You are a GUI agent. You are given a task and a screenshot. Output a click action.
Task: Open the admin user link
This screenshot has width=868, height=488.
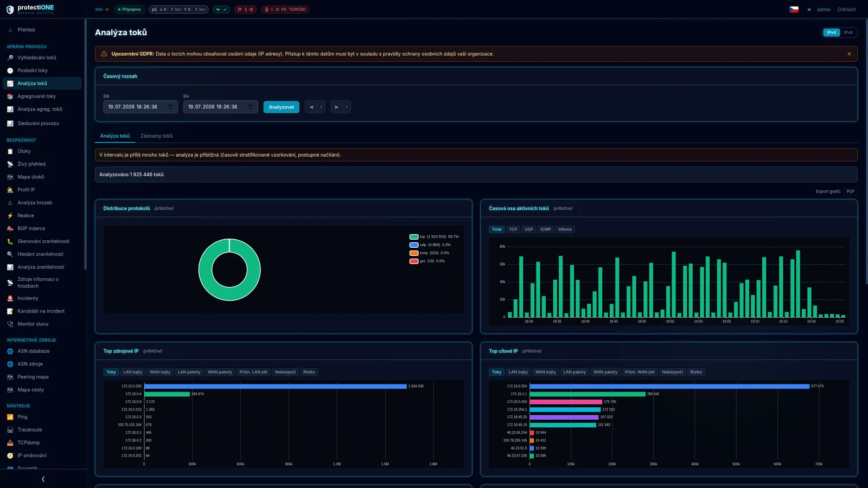coord(824,9)
